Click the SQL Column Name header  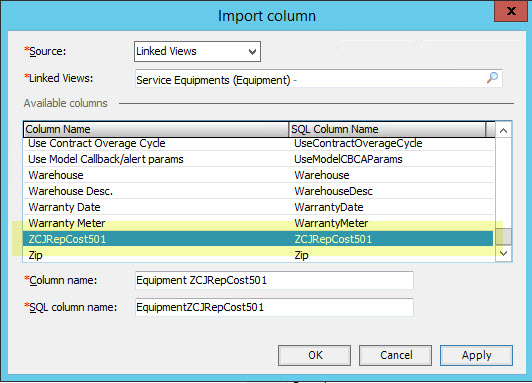click(387, 129)
